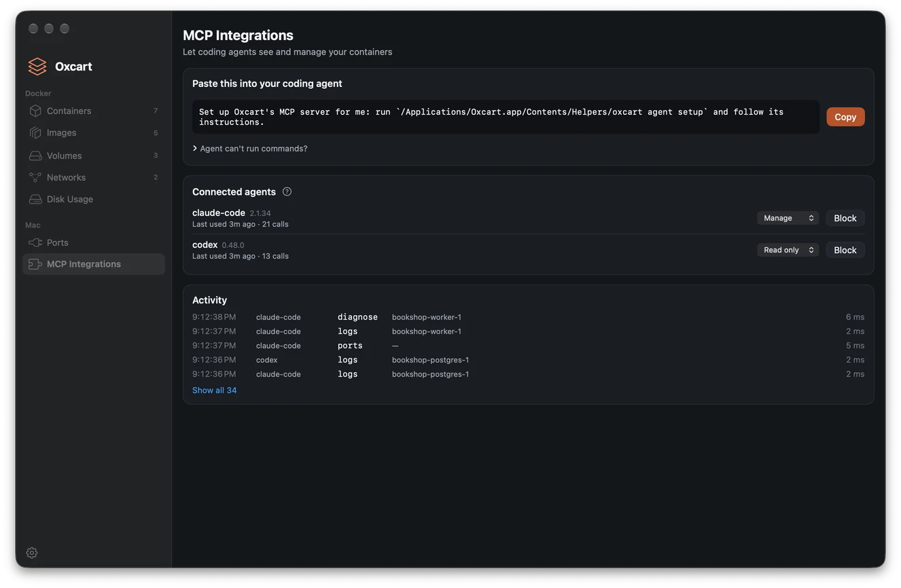Click the Volumes count badge 3

[x=156, y=155]
